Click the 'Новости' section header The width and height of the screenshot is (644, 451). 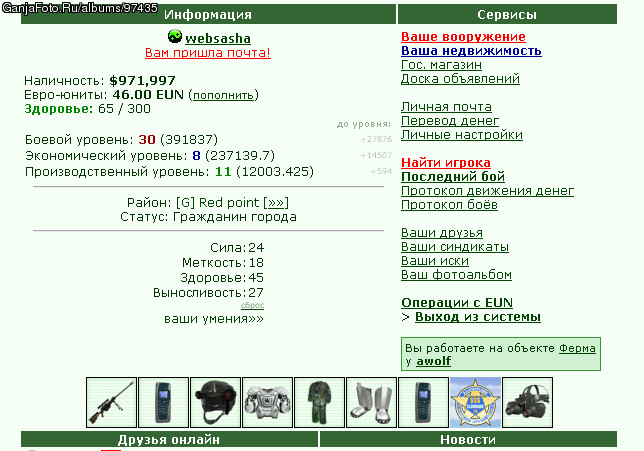[x=468, y=439]
